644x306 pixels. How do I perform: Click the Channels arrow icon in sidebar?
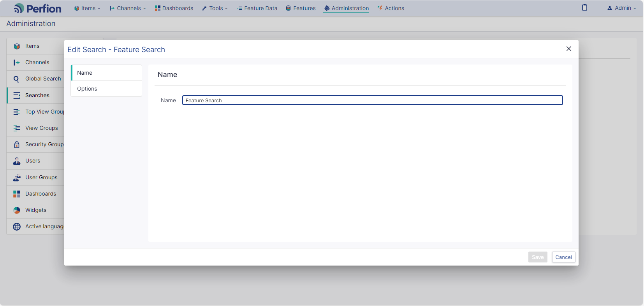17,63
